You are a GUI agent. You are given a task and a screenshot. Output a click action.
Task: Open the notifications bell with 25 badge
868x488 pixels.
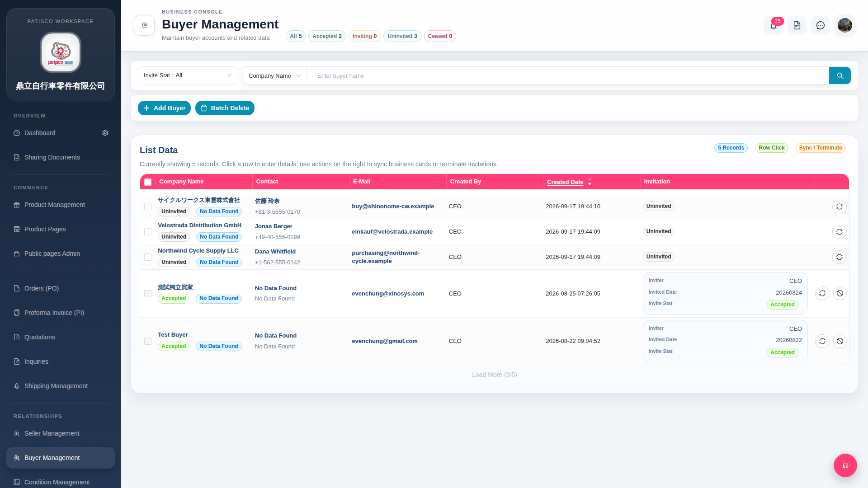point(774,25)
